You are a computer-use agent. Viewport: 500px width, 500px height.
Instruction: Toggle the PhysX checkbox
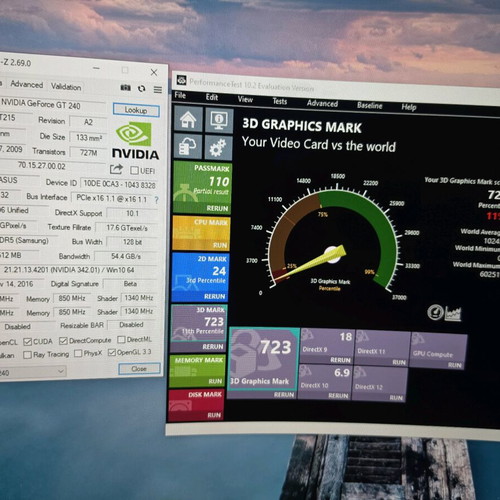pyautogui.click(x=78, y=353)
